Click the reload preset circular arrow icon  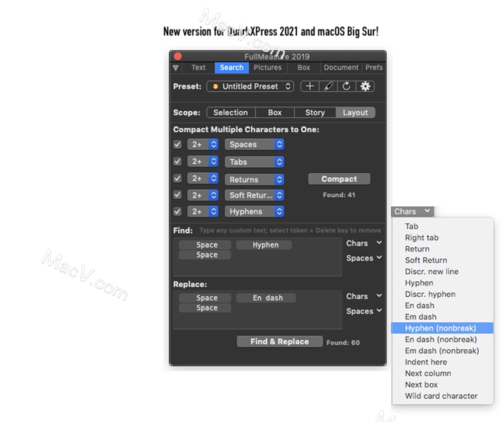tap(346, 86)
